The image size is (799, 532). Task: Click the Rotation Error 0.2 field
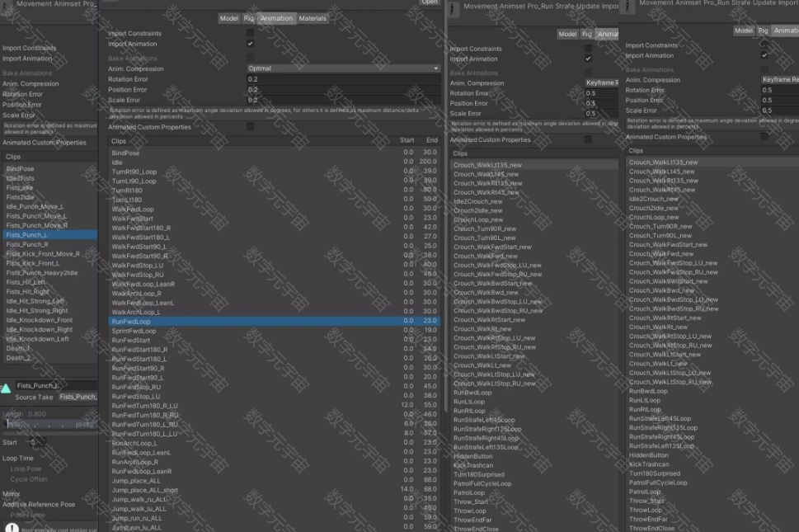coord(344,79)
